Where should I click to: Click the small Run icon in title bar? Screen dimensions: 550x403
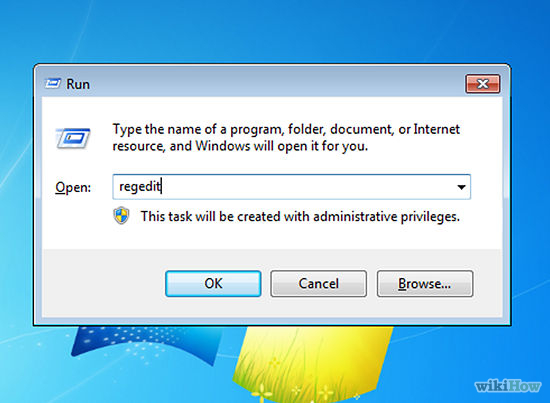tap(53, 84)
